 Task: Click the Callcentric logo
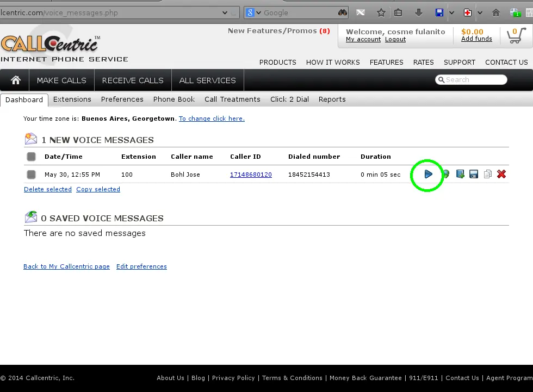(x=64, y=48)
